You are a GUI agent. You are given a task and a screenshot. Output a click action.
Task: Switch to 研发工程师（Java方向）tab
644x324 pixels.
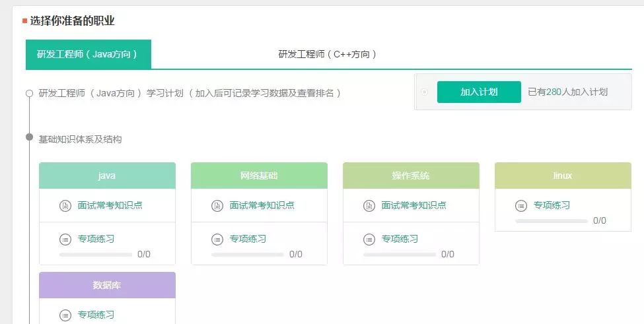pos(89,54)
